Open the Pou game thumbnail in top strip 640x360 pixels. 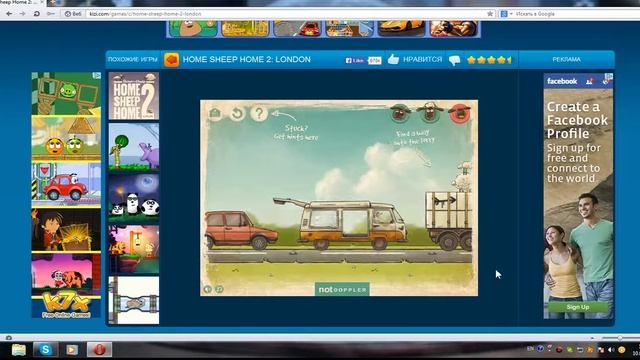pos(193,29)
